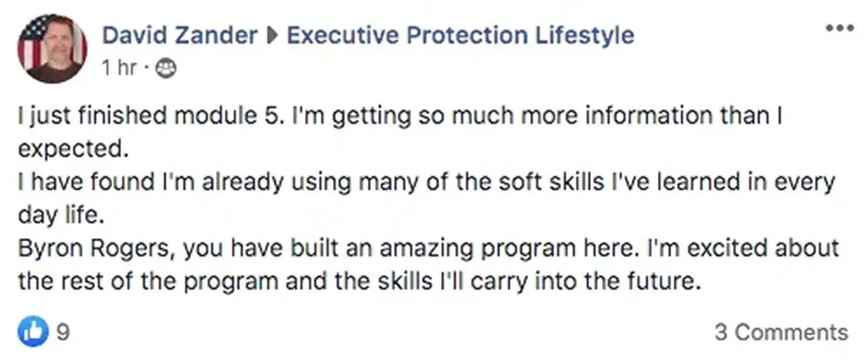
Task: View who reacted via the 9 count
Action: click(63, 332)
